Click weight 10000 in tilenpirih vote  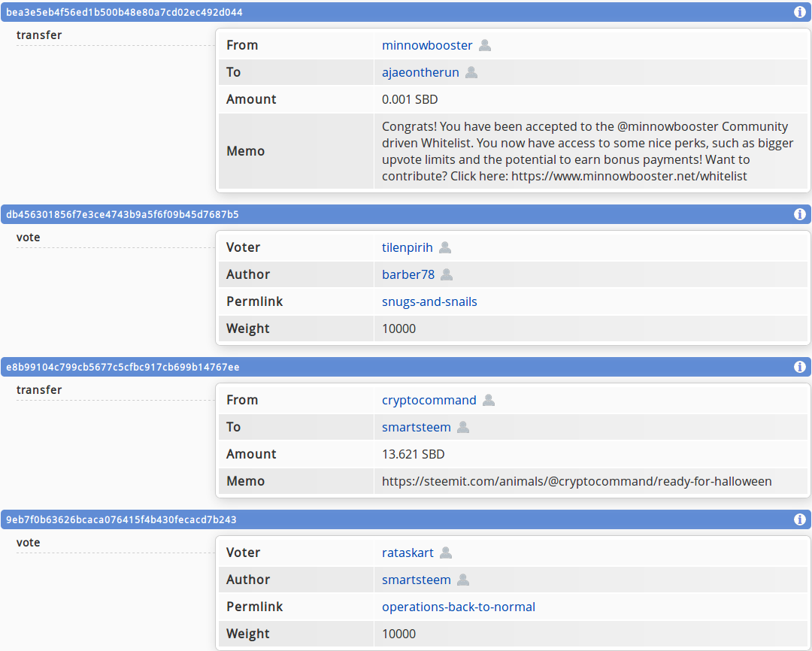[x=398, y=329]
